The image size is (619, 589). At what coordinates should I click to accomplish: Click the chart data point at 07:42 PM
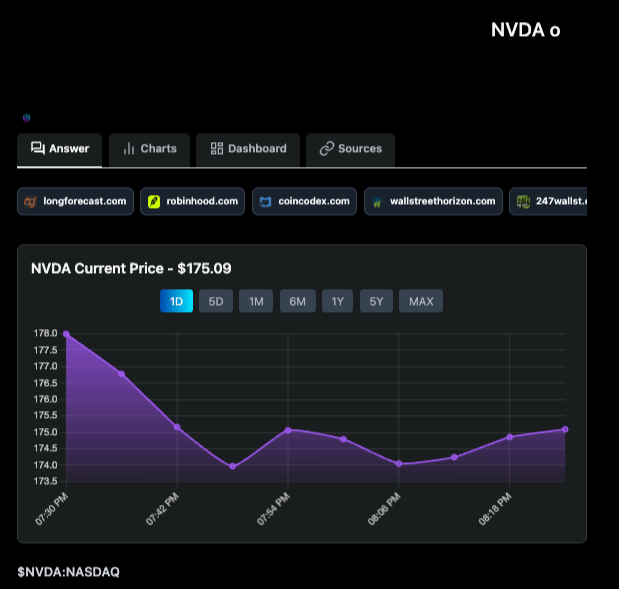[x=177, y=427]
